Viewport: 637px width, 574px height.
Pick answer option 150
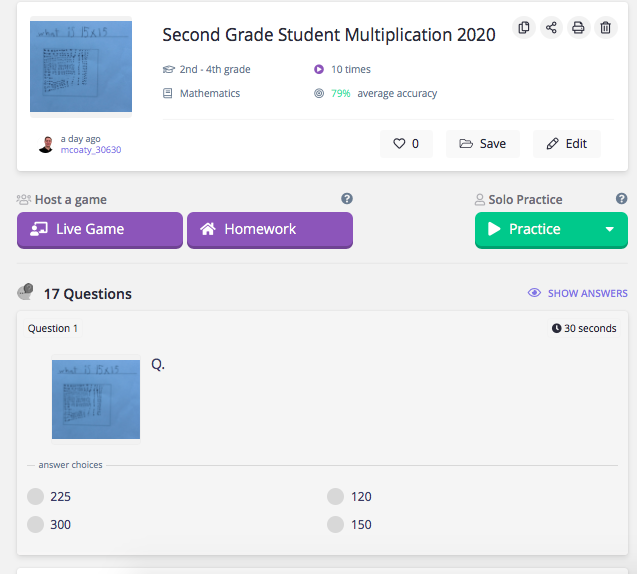click(335, 524)
